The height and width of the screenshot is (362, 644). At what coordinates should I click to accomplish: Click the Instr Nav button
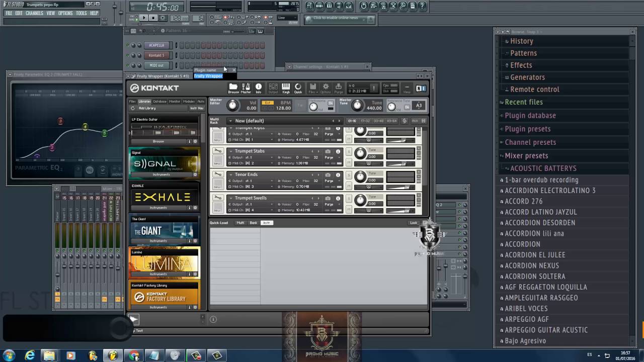(x=197, y=108)
